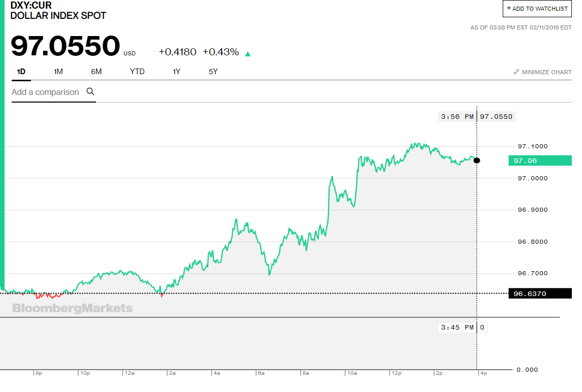Switch to the 6M chart range
582x392 pixels.
pyautogui.click(x=96, y=72)
